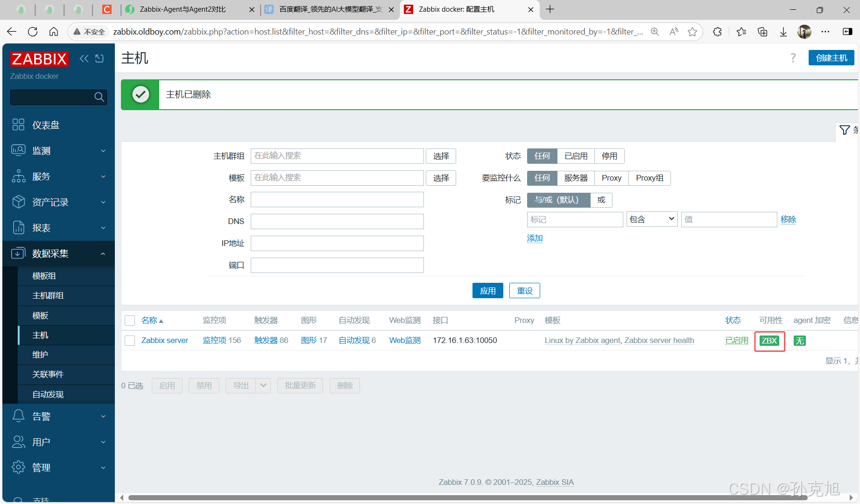Click the 重设 filter reset button
Screen dimensions: 860x504
coord(525,291)
